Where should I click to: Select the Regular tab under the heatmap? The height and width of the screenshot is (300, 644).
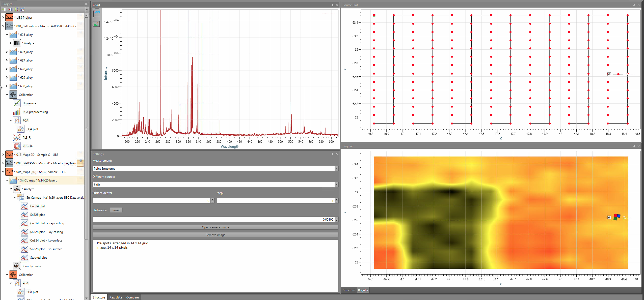click(363, 290)
